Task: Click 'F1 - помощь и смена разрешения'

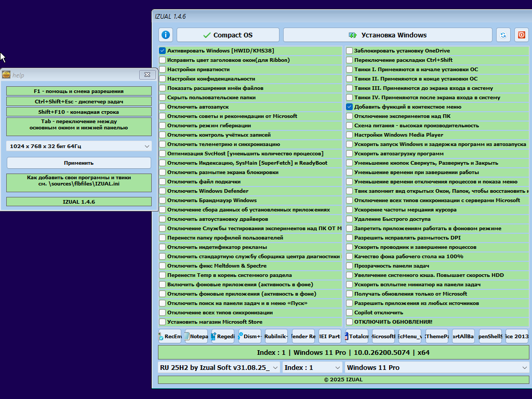Action: tap(79, 91)
